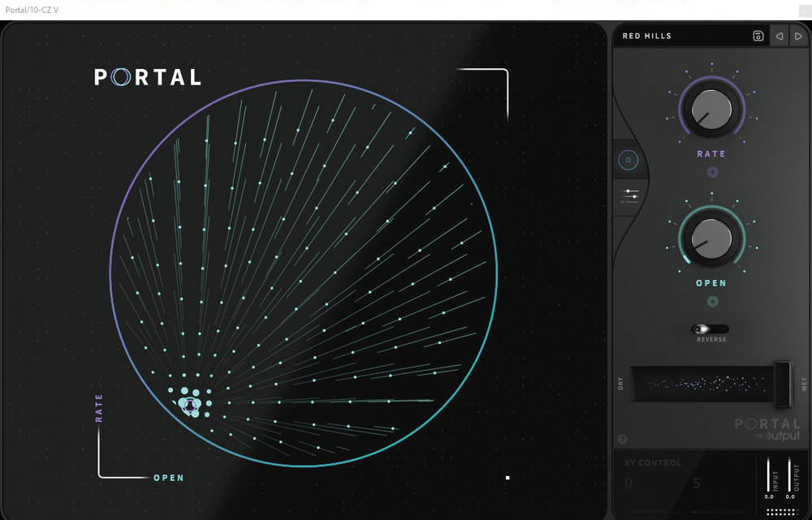Click the small icon beside XY CONTROL
Viewport: 812px width, 520px height.
pos(740,462)
